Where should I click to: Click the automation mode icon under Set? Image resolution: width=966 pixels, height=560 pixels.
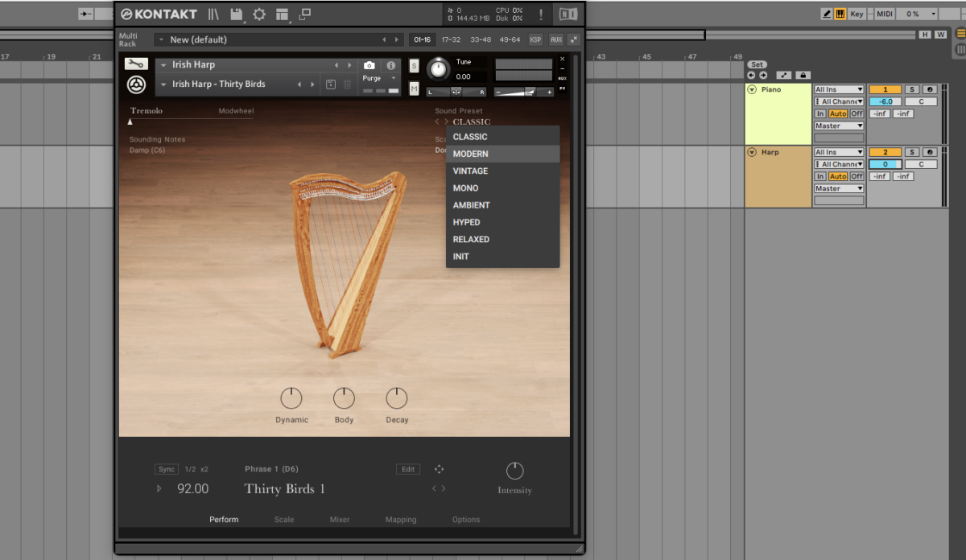click(x=784, y=75)
